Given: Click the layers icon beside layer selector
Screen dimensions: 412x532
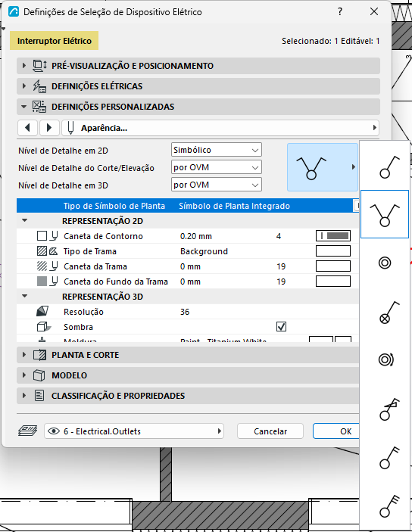Looking at the screenshot, I should tap(27, 431).
